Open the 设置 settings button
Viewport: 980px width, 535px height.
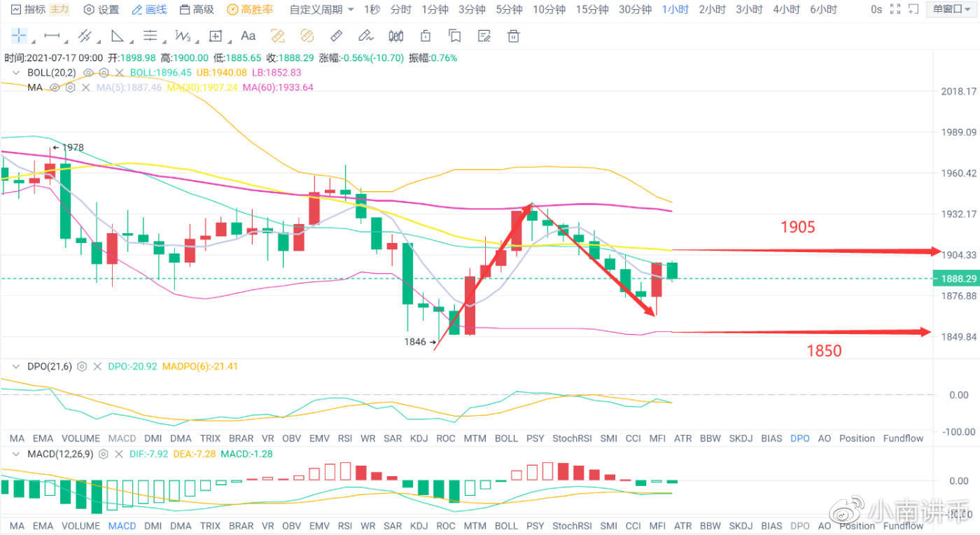coord(101,10)
